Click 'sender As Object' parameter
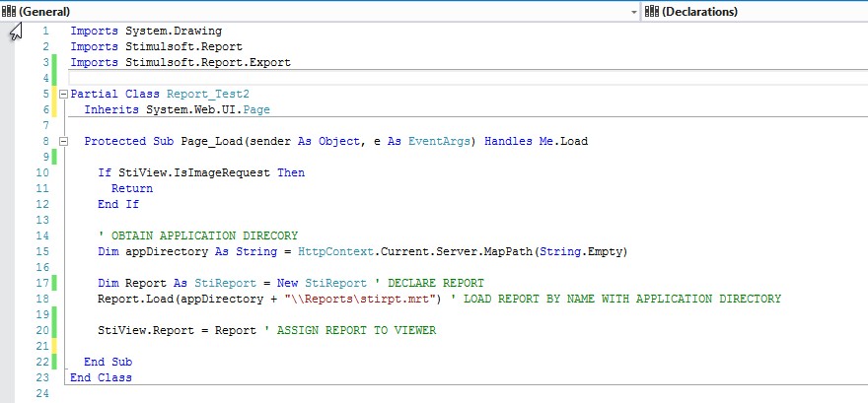Screen dimensions: 868x403 [x=305, y=142]
